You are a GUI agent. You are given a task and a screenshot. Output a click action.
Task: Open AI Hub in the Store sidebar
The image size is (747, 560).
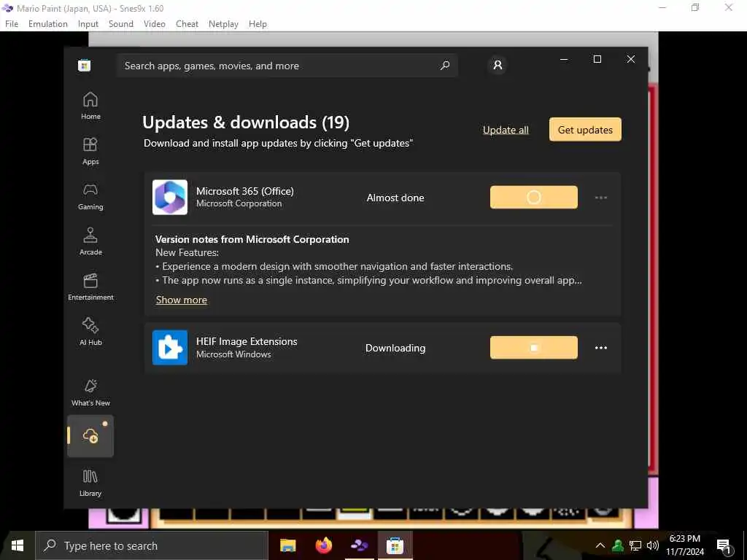coord(90,332)
